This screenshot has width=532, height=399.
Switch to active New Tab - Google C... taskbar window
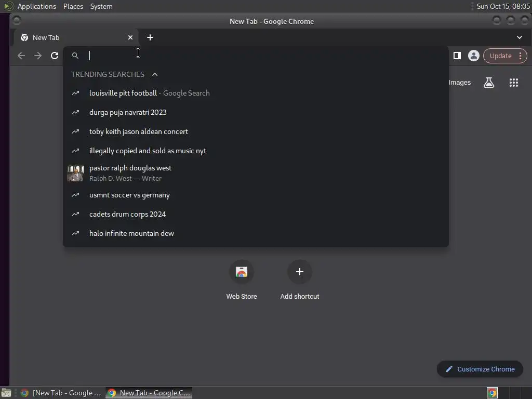tap(149, 393)
